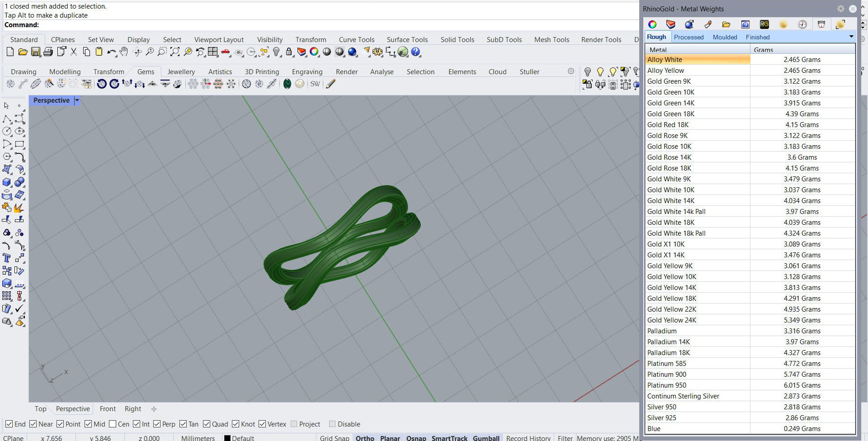Click the Zoom Window icon
This screenshot has height=441, width=868.
[162, 52]
